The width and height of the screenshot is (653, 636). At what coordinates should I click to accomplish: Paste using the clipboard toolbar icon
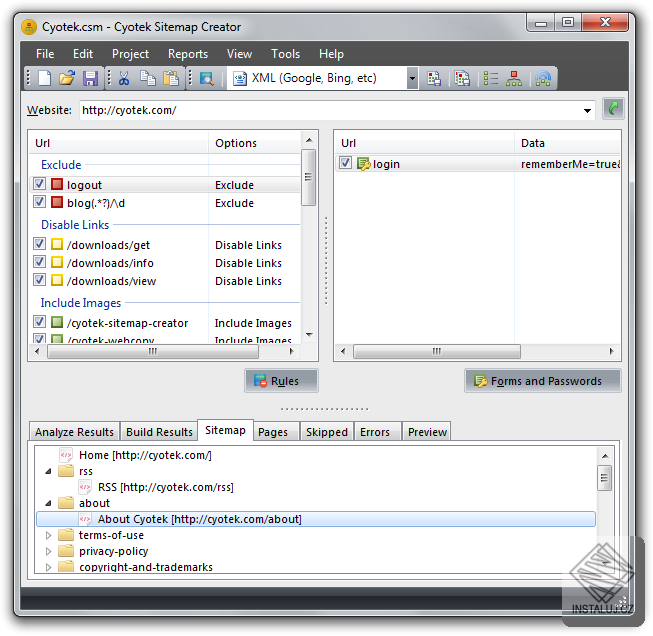[171, 78]
